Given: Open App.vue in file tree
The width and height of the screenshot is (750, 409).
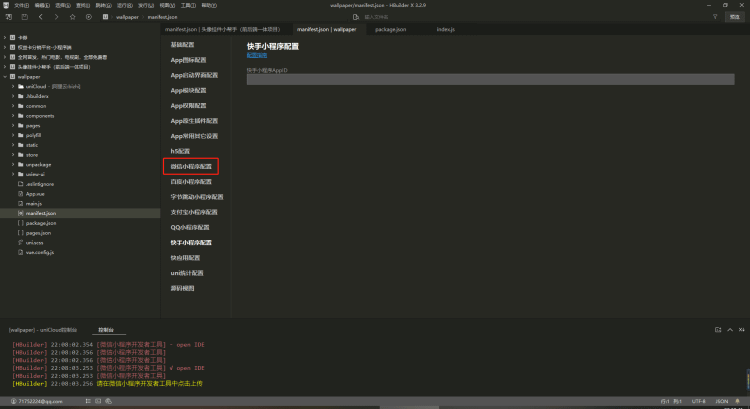Looking at the screenshot, I should tap(35, 194).
